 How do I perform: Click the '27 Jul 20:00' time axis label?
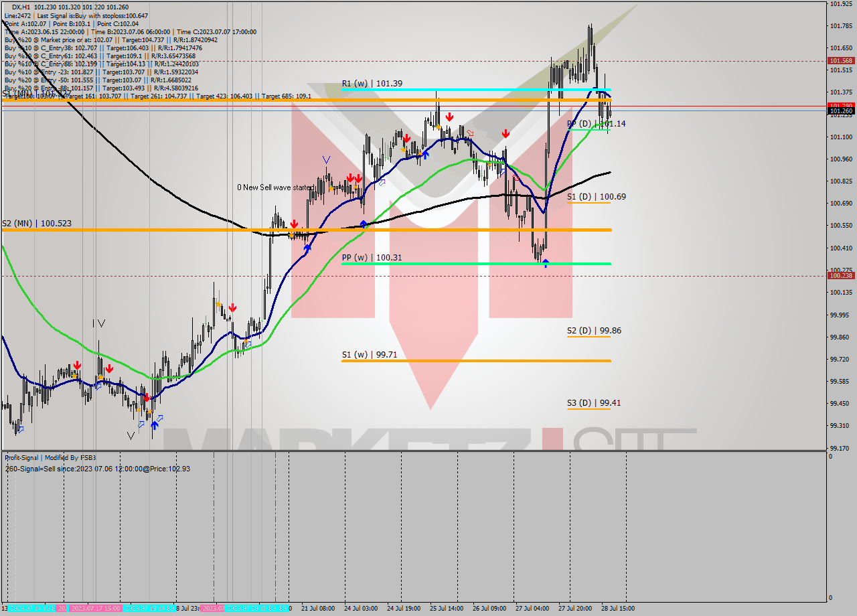(574, 609)
